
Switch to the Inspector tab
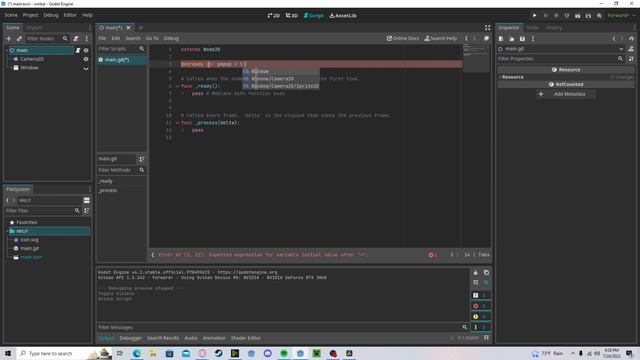click(x=509, y=28)
